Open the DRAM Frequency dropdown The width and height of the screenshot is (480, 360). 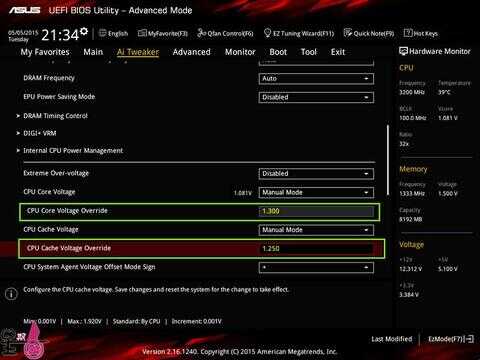316,79
